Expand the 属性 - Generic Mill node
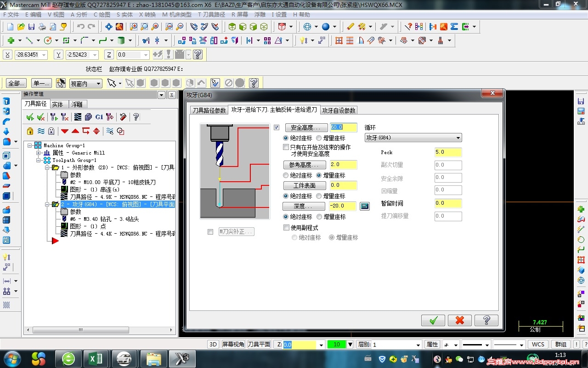 tap(39, 153)
